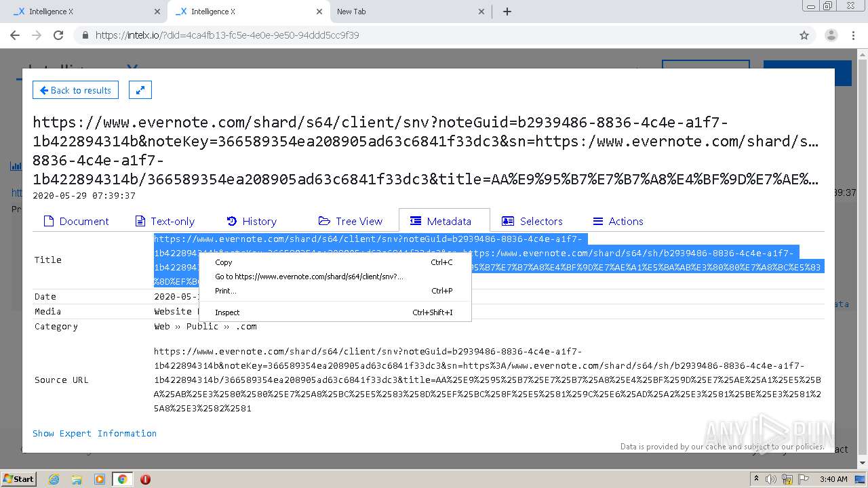Select Print from the context menu
This screenshot has width=868, height=488.
pyautogui.click(x=335, y=291)
